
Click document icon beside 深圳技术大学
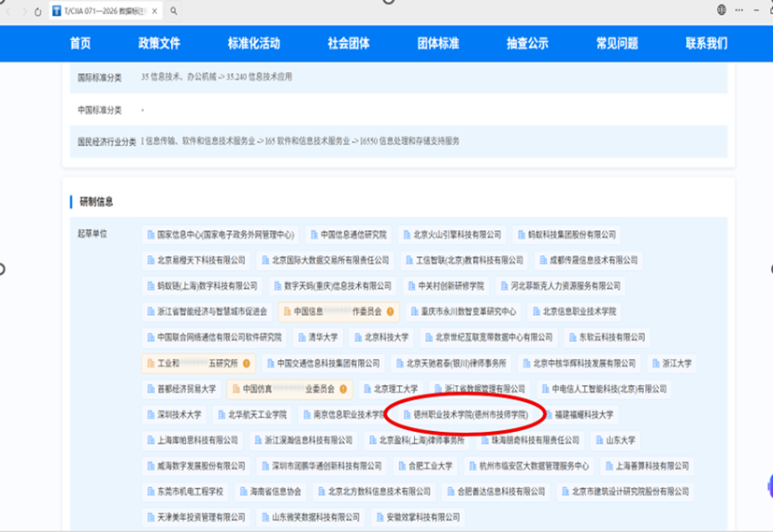(150, 414)
